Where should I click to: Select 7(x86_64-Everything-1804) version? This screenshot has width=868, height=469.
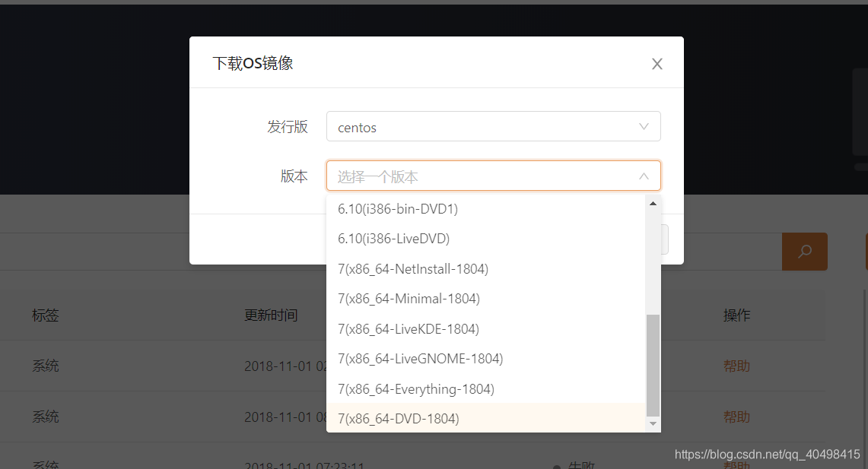pyautogui.click(x=485, y=389)
